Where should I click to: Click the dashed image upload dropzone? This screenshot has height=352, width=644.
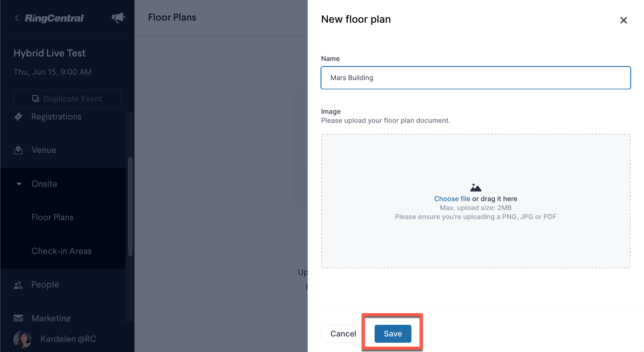(x=476, y=201)
